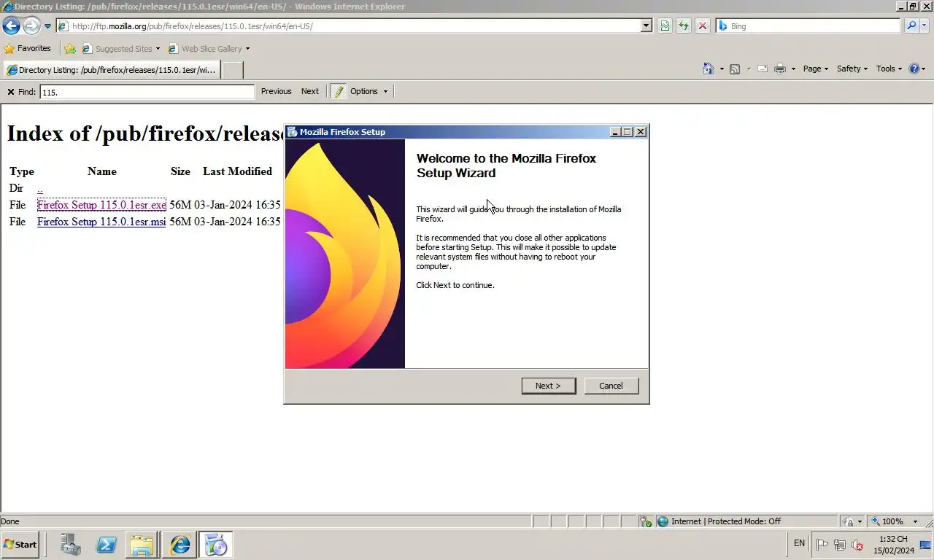The width and height of the screenshot is (934, 560).
Task: Click the Firefox Setup 115.0.1esr.msi link
Action: tap(101, 222)
